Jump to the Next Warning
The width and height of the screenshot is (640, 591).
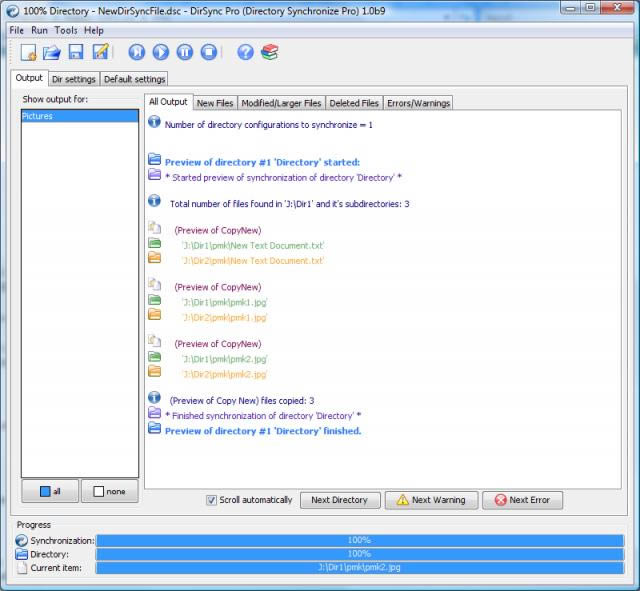[431, 500]
